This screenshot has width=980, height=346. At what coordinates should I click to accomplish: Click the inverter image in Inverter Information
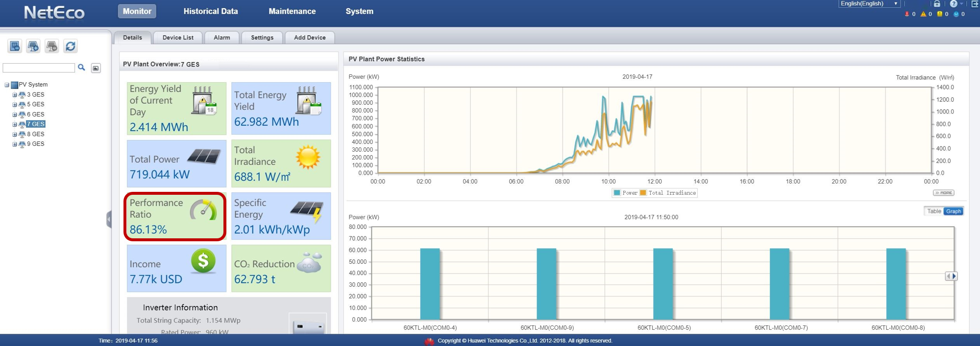pyautogui.click(x=308, y=324)
